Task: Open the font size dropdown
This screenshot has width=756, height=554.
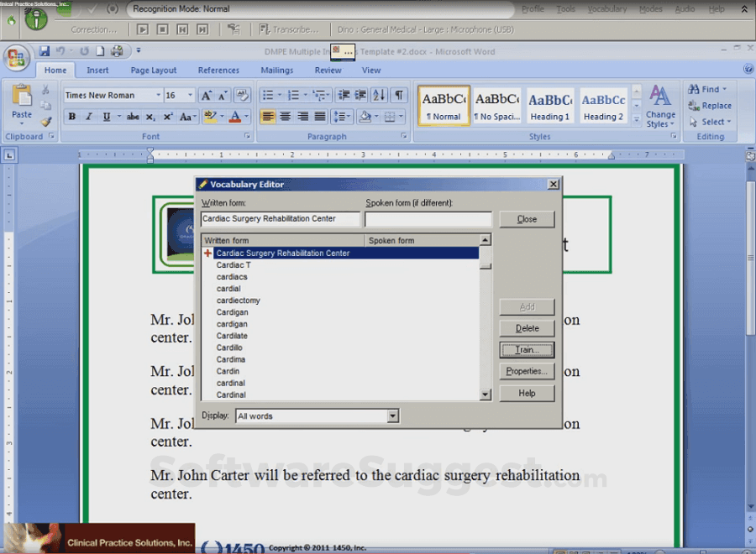Action: [x=190, y=95]
